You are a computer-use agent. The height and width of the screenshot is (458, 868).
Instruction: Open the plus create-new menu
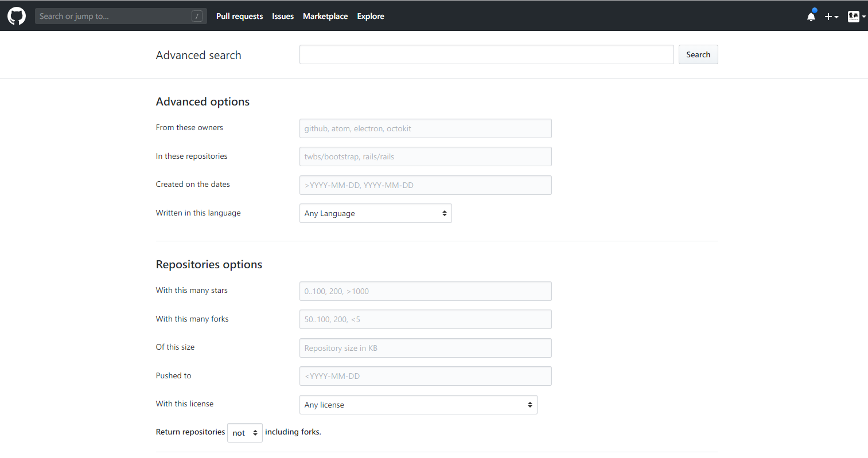pyautogui.click(x=831, y=17)
